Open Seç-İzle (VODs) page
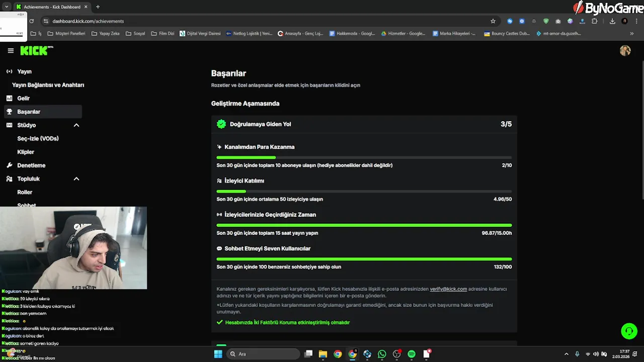The height and width of the screenshot is (362, 644). (x=38, y=139)
